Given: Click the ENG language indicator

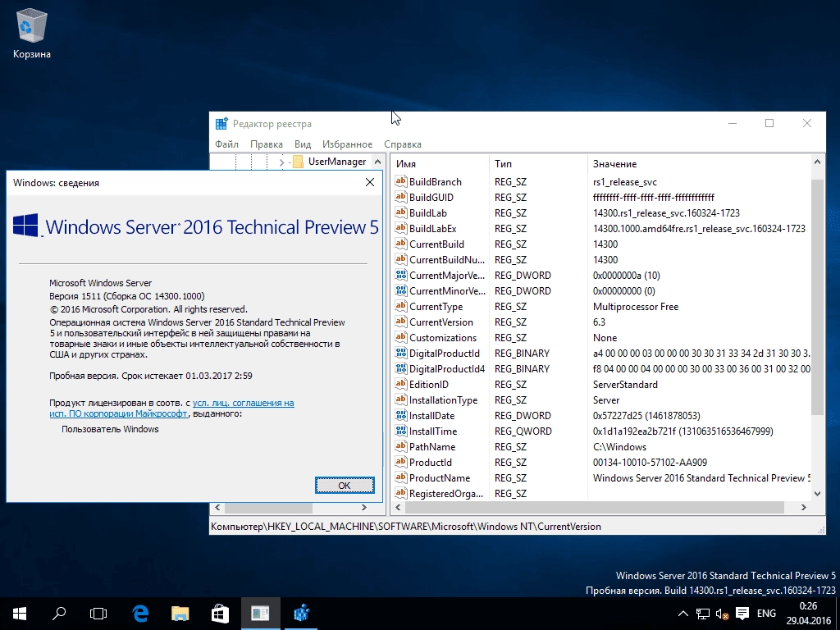Looking at the screenshot, I should 766,614.
